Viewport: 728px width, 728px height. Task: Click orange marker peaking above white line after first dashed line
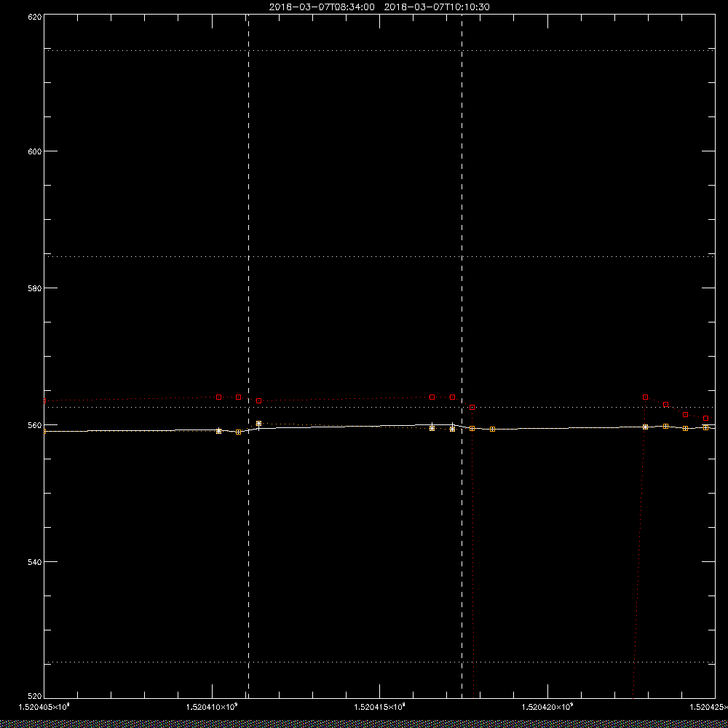tap(258, 424)
